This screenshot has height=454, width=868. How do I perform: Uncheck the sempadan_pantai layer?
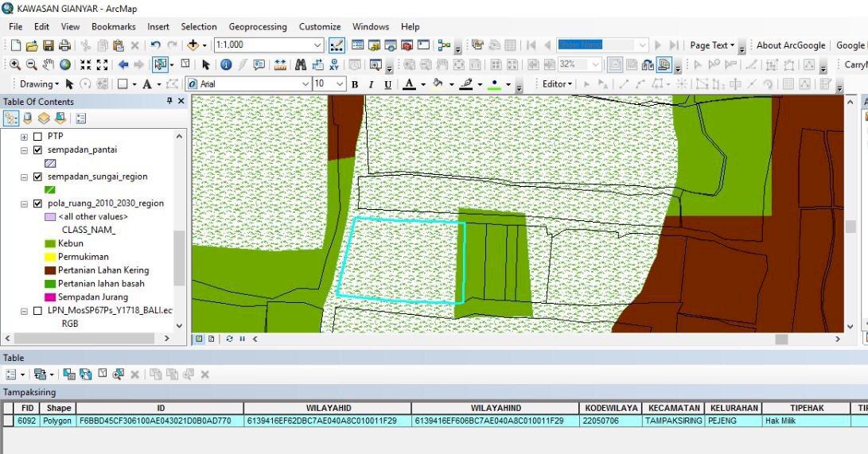37,149
